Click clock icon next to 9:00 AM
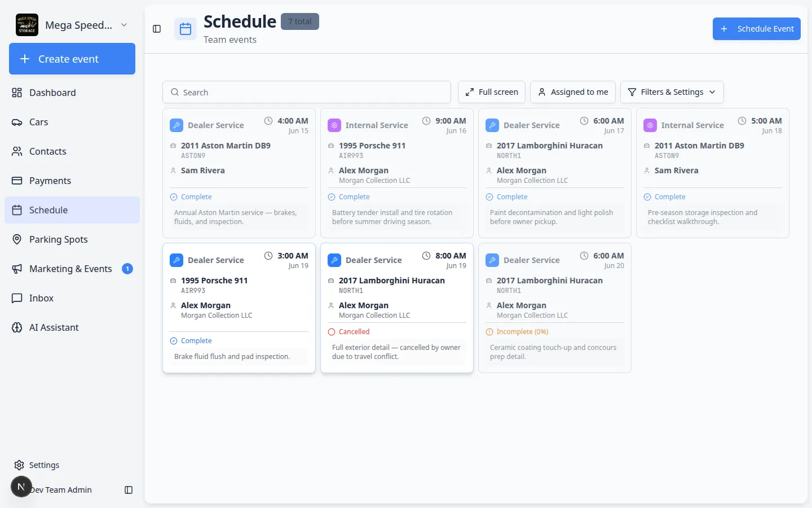 (x=426, y=121)
